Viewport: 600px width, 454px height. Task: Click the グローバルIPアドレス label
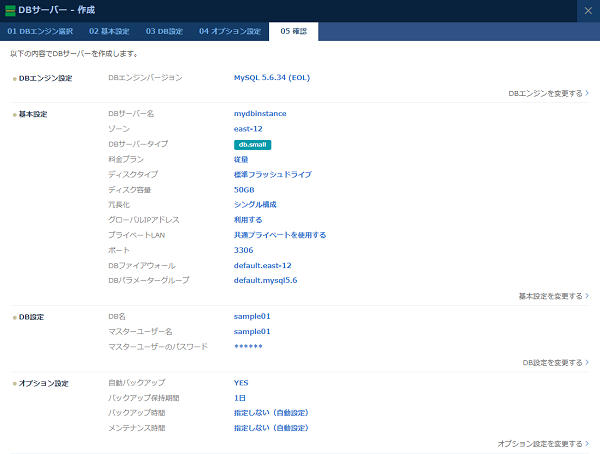(144, 220)
